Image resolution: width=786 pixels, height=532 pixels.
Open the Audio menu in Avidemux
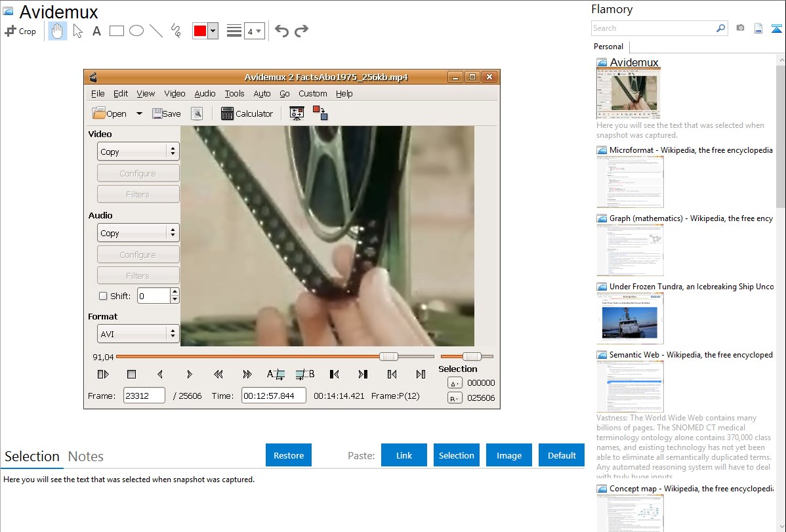pyautogui.click(x=205, y=94)
